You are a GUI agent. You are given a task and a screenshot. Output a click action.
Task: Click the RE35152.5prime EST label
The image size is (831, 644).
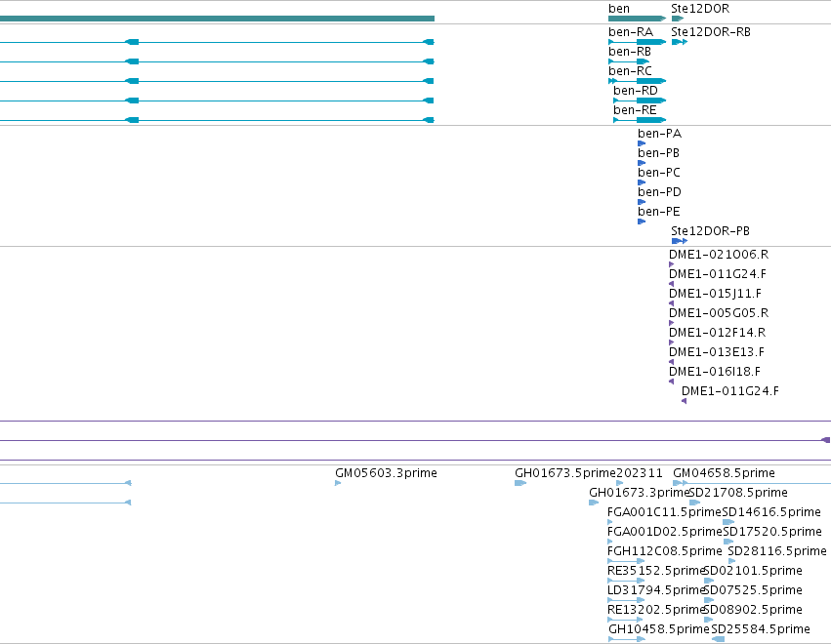point(655,572)
